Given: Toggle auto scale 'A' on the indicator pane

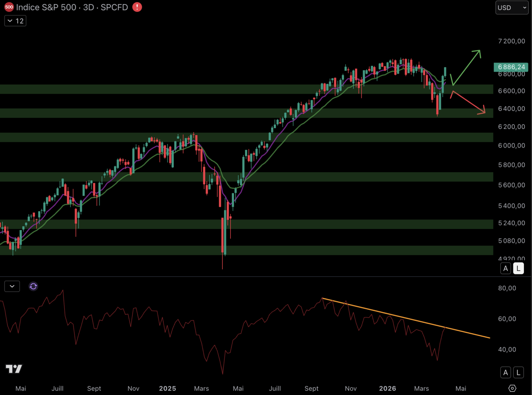Looking at the screenshot, I should point(505,373).
